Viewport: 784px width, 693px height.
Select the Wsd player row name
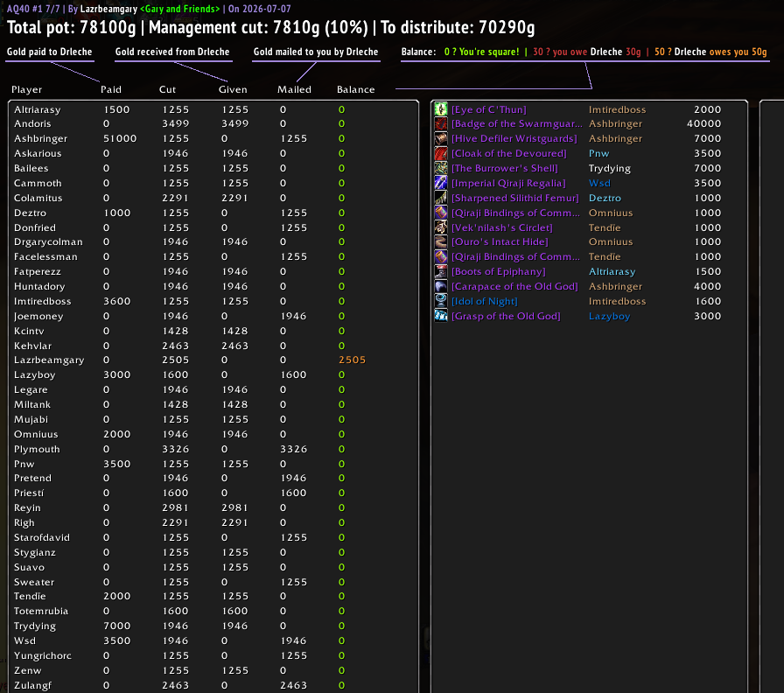(25, 641)
